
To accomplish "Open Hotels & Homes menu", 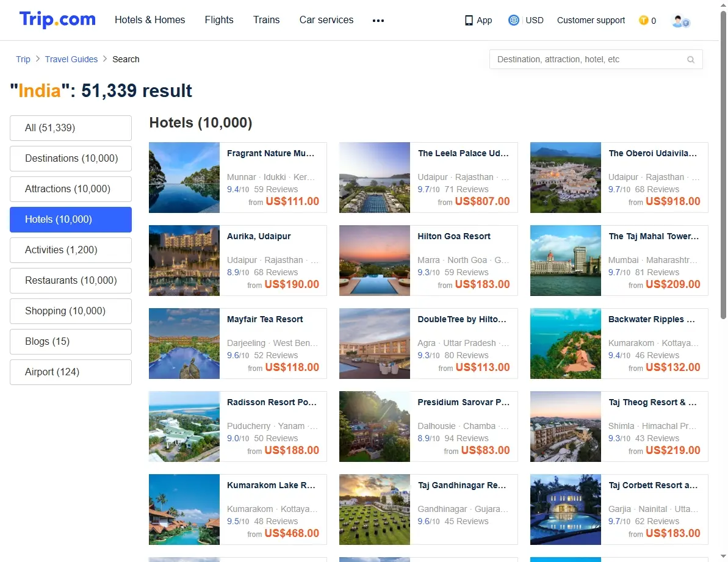I will 150,20.
